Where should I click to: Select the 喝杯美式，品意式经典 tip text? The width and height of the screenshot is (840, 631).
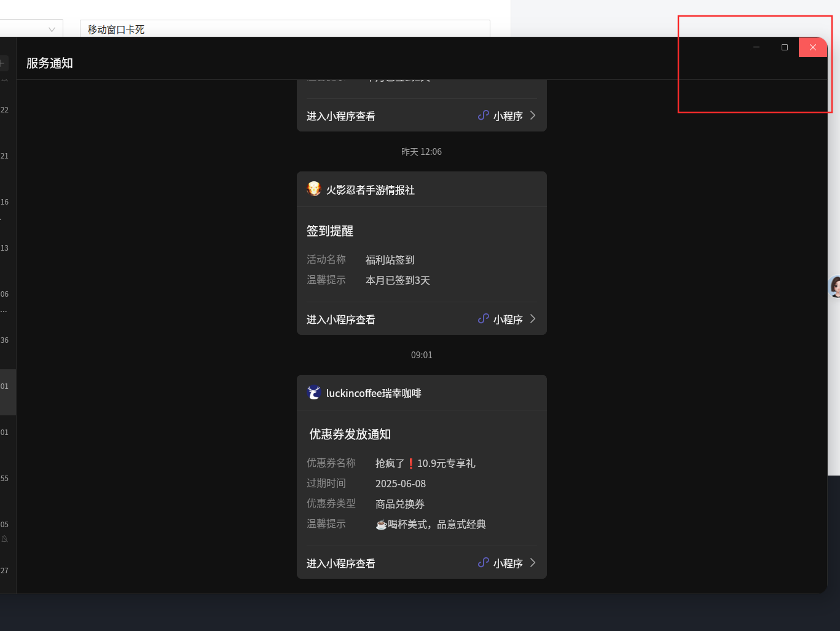coord(431,524)
